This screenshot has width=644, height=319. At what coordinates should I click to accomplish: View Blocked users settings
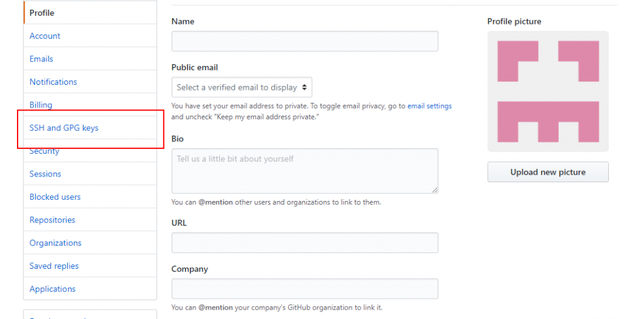(55, 197)
